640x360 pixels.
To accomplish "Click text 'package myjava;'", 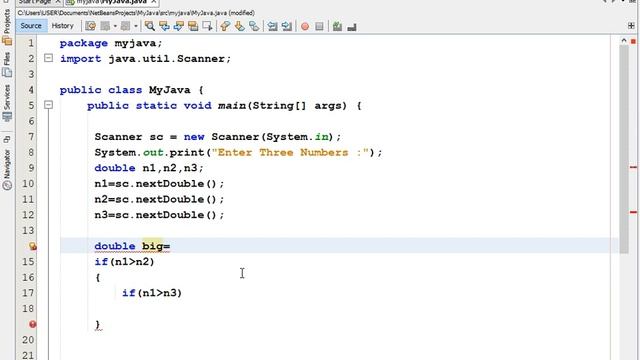I will (111, 43).
